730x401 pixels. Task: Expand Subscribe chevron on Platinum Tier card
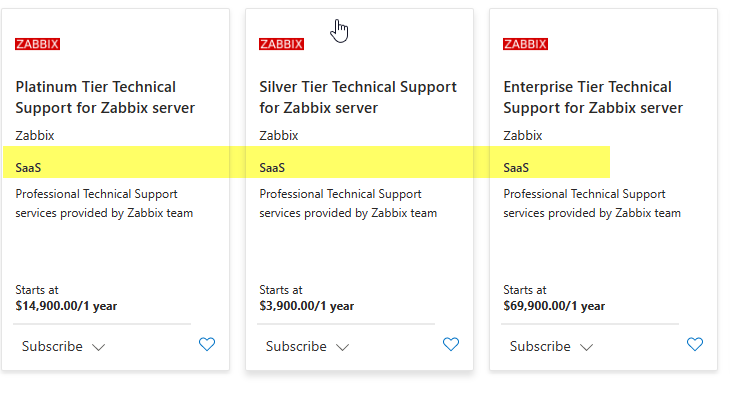[99, 347]
